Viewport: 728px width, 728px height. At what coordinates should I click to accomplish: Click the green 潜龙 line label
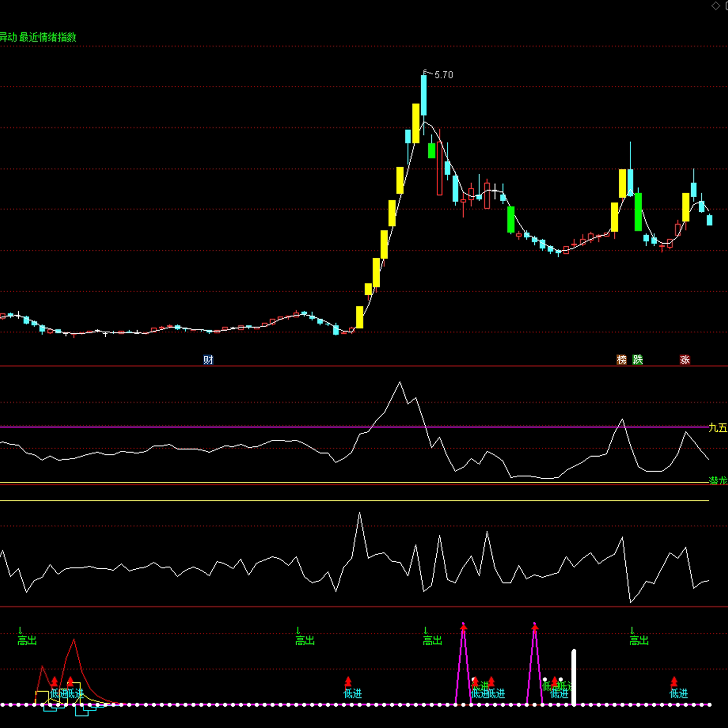click(x=718, y=480)
